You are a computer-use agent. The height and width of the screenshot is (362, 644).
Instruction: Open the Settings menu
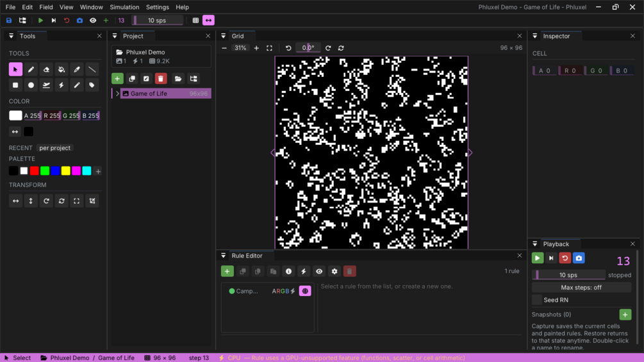(157, 7)
